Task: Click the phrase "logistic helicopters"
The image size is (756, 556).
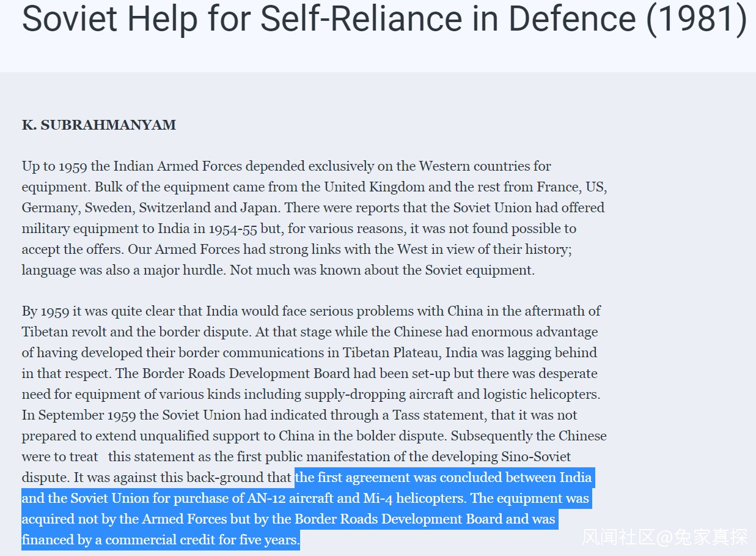Action: click(536, 395)
